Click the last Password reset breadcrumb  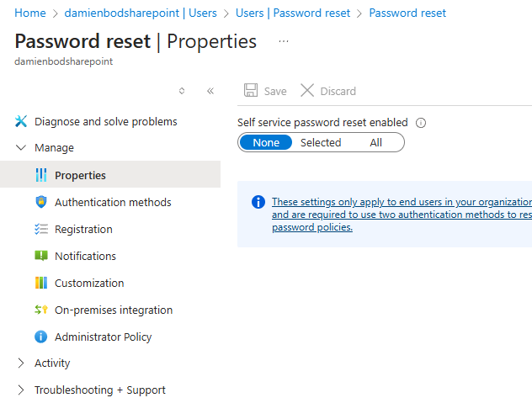point(407,13)
